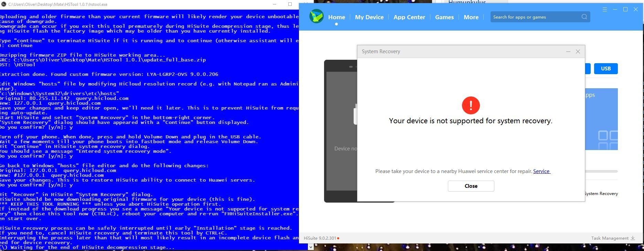644x251 pixels.
Task: Click the console scrollbar down arrow
Action: pyautogui.click(x=311, y=247)
